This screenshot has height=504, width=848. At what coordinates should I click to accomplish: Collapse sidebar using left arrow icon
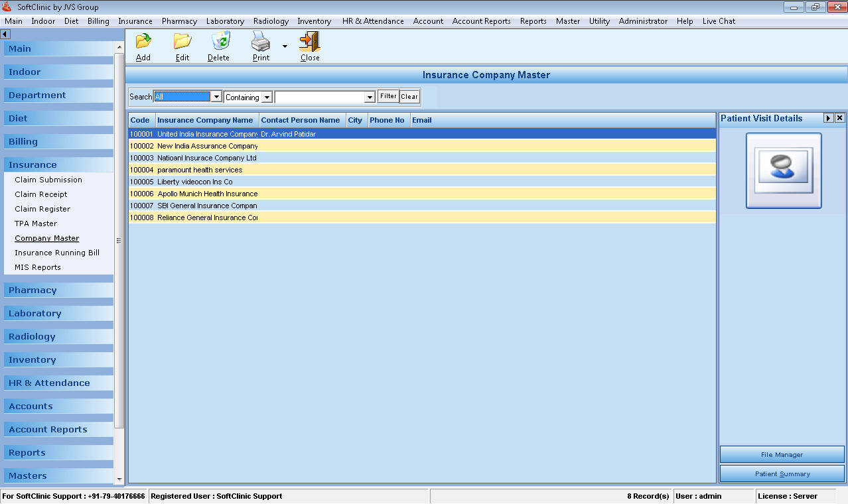[5, 34]
